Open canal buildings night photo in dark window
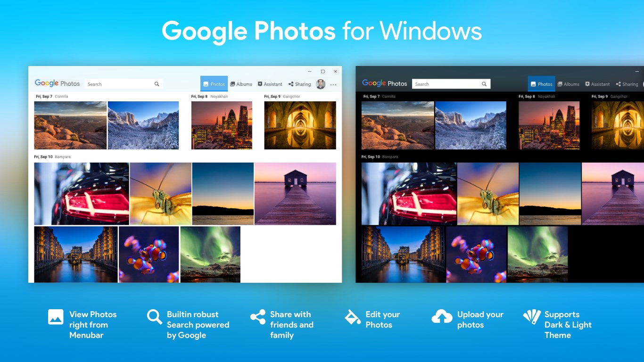644x362 pixels. click(404, 255)
